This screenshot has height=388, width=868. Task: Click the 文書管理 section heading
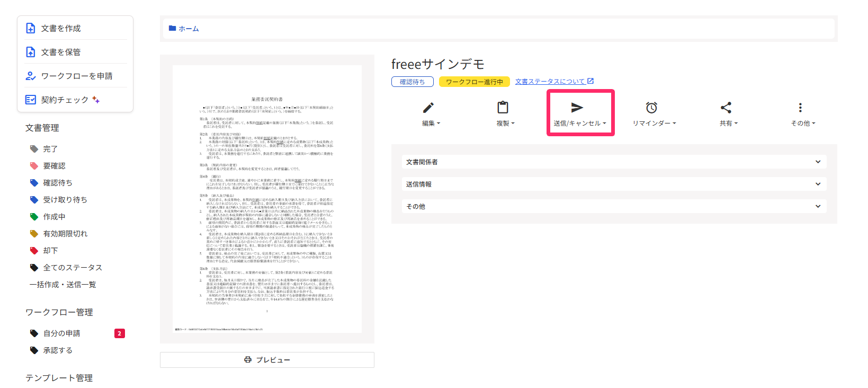click(42, 128)
